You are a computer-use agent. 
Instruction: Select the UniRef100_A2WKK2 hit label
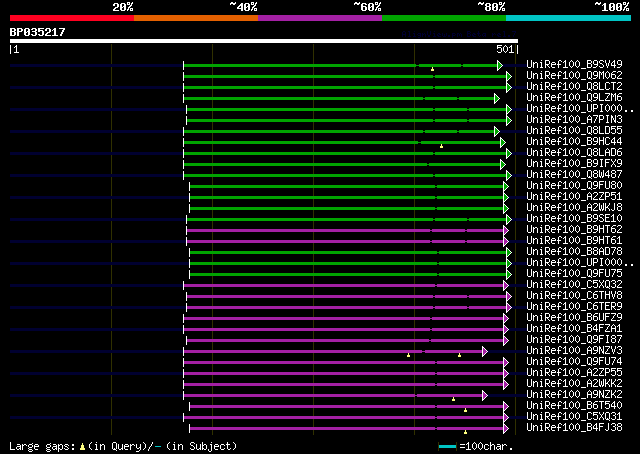coord(574,384)
